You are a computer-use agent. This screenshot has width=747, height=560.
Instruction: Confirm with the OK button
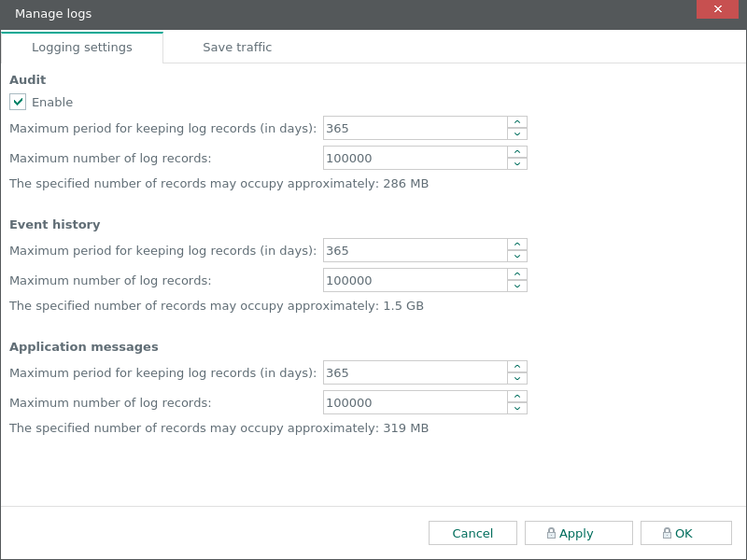(x=685, y=533)
